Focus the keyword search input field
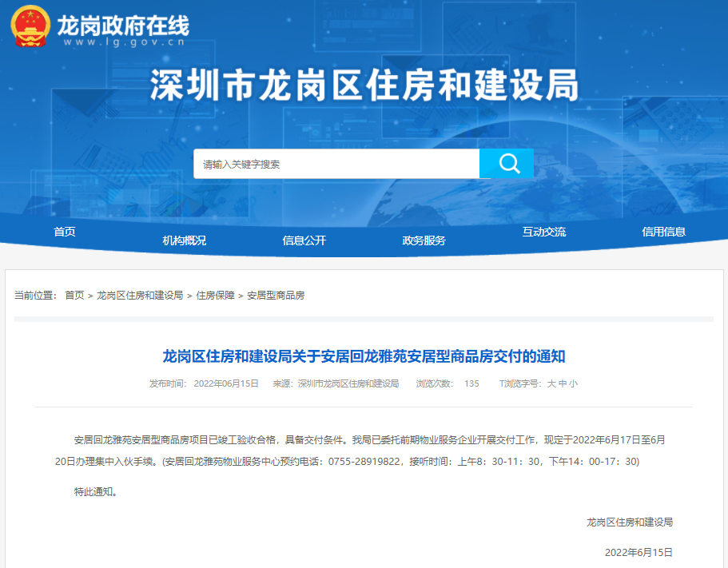 [336, 164]
